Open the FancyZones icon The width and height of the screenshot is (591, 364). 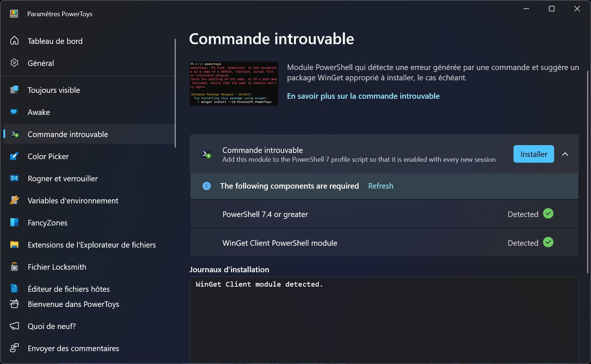(14, 223)
